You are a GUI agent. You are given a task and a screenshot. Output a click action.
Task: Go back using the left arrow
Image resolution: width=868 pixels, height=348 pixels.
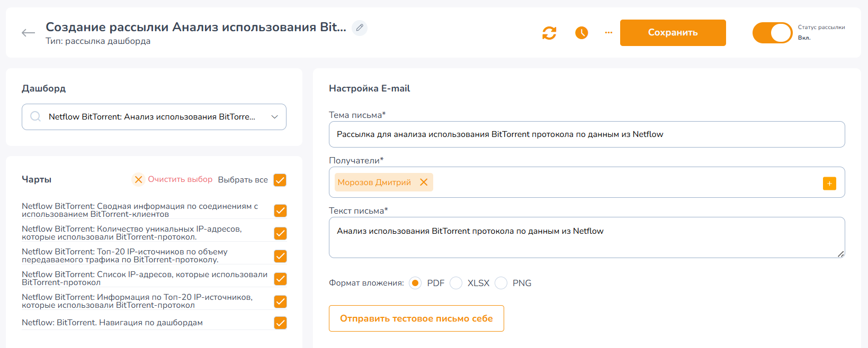pos(28,33)
